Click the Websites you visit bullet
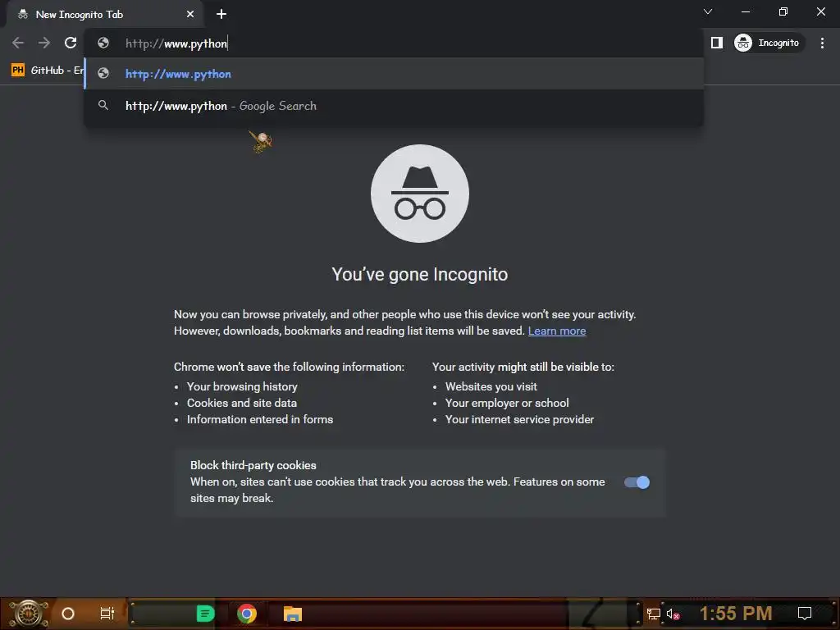The height and width of the screenshot is (630, 840). [491, 387]
